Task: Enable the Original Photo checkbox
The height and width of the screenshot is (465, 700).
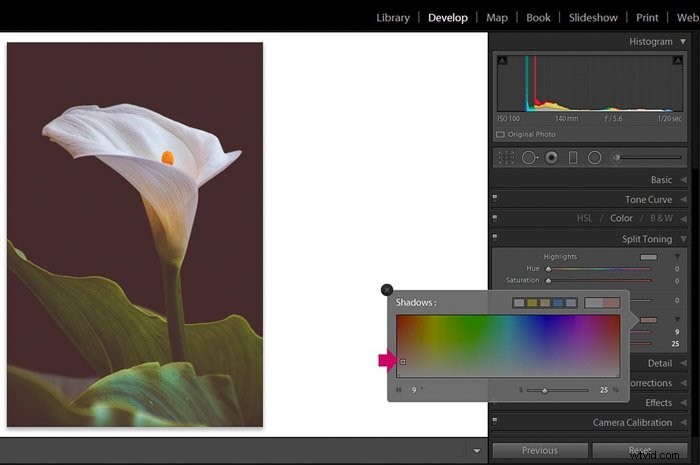Action: pyautogui.click(x=500, y=134)
